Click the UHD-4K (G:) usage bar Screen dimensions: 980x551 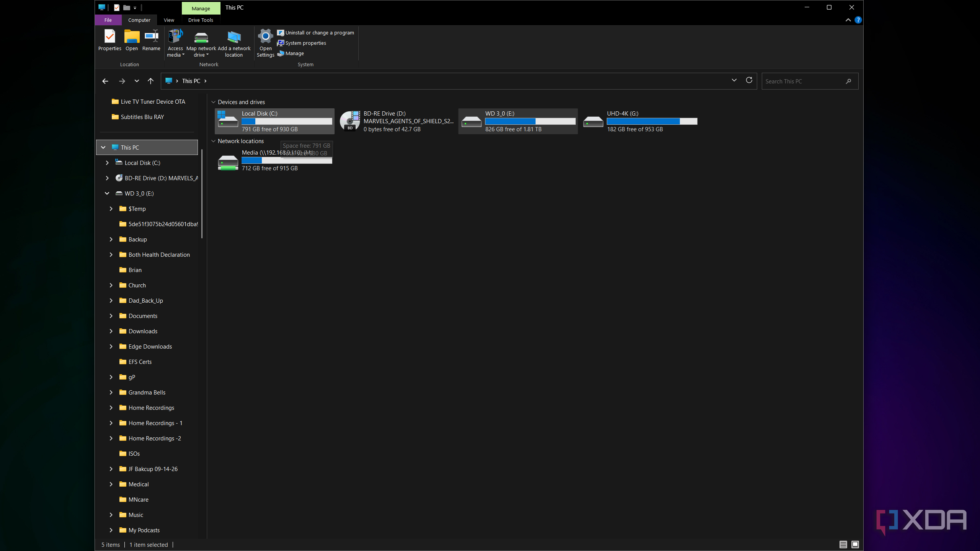click(652, 121)
